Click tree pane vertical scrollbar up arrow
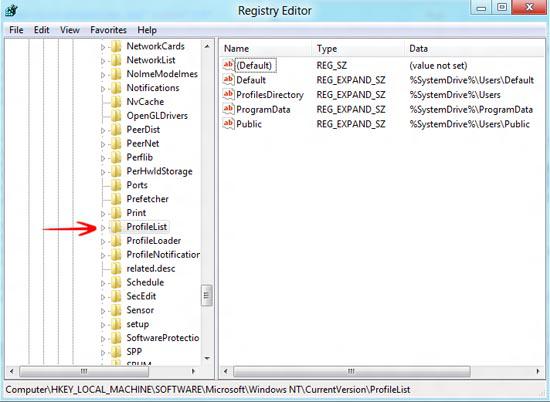This screenshot has height=402, width=550. [207, 46]
